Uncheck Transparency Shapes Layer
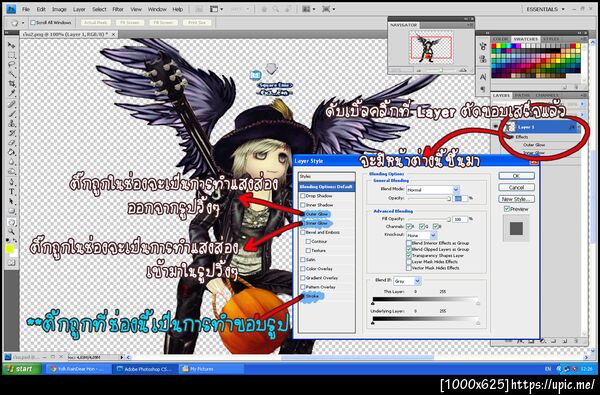 point(409,255)
